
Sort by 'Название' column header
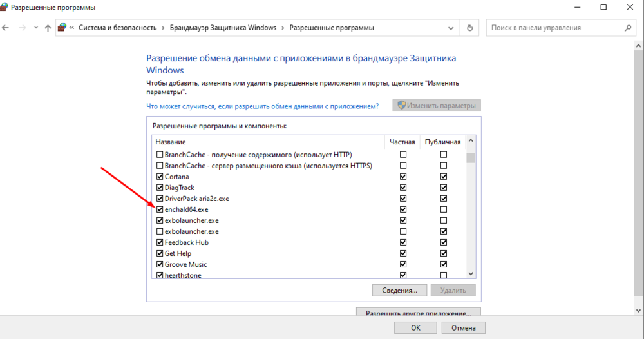pos(171,142)
